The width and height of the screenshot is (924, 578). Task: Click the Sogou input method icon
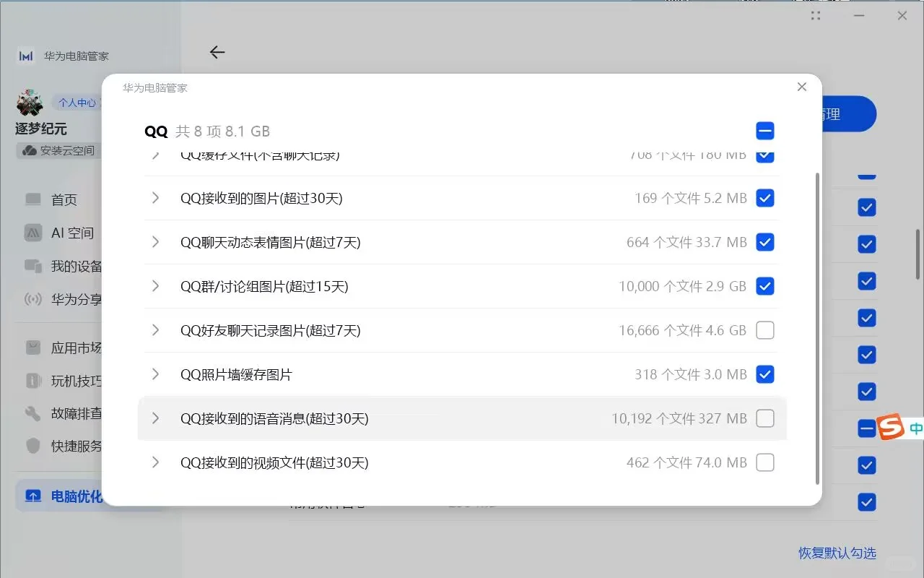click(891, 427)
